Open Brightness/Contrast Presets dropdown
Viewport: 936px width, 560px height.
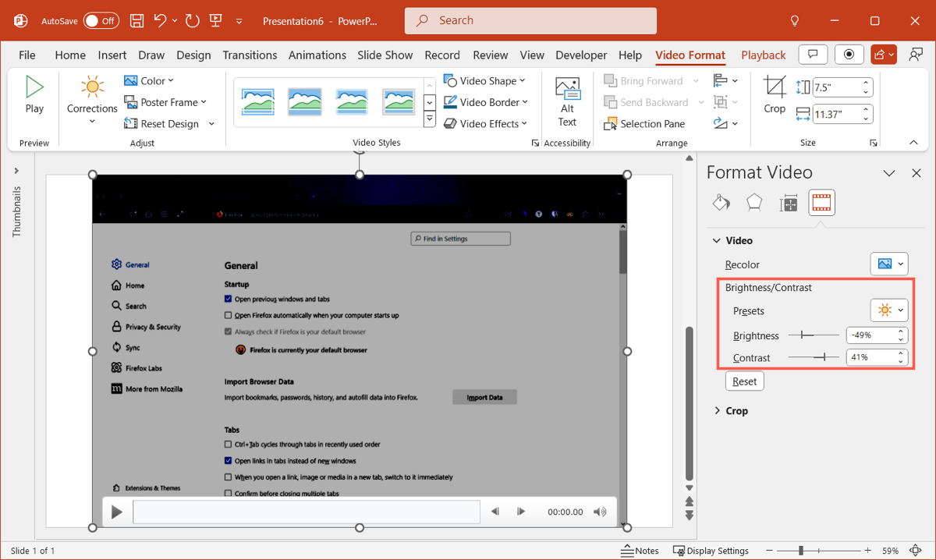(889, 310)
